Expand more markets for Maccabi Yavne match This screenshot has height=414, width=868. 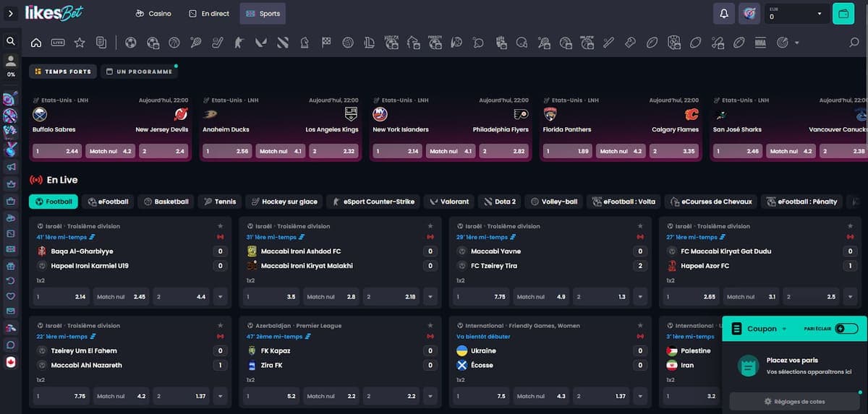click(x=639, y=296)
